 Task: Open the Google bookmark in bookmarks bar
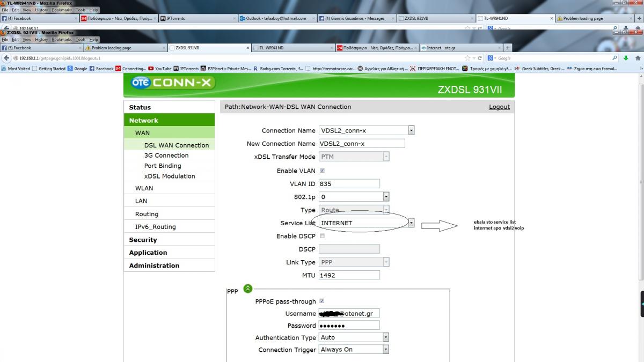[x=77, y=69]
